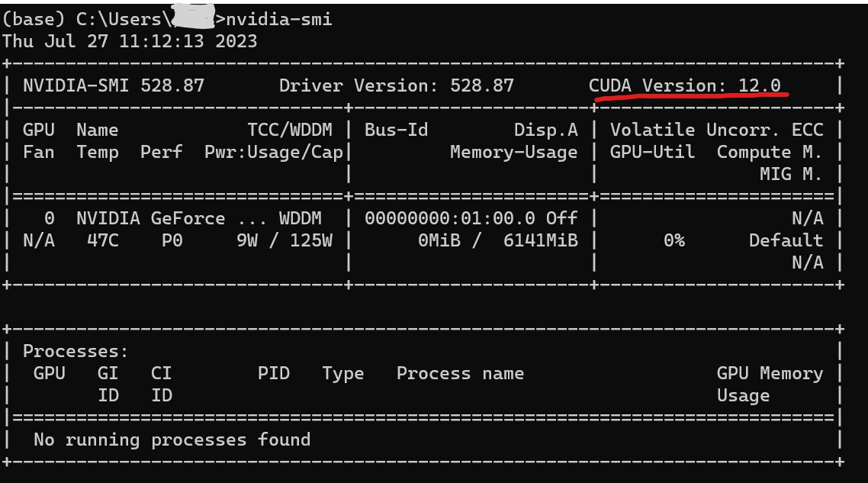Click the 9W / 125W power reading

[285, 240]
